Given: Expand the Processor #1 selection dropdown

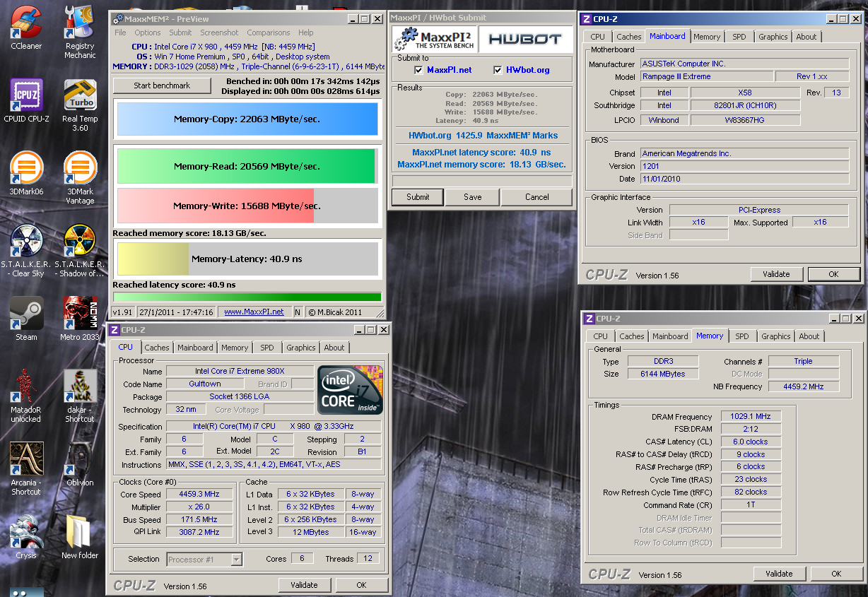Looking at the screenshot, I should tap(237, 560).
